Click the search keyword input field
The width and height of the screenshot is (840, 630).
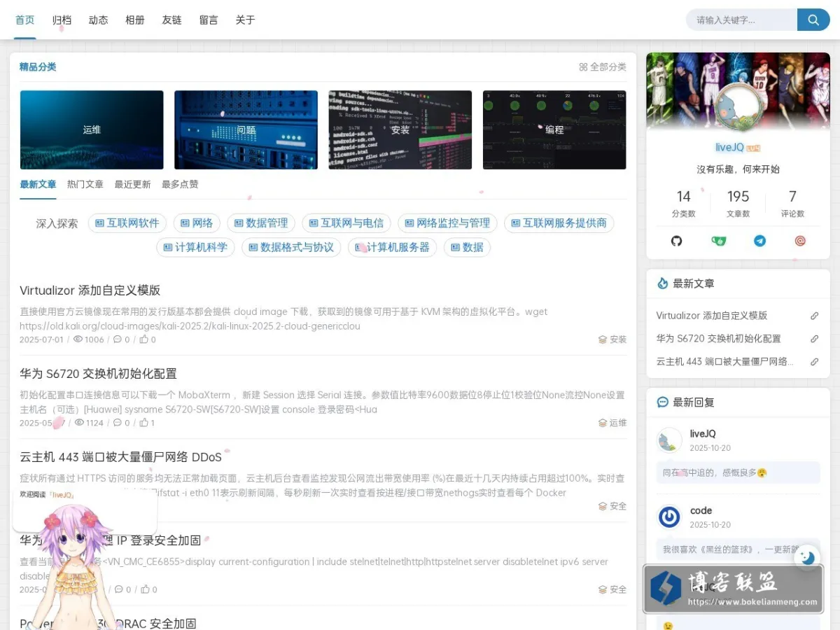click(742, 20)
